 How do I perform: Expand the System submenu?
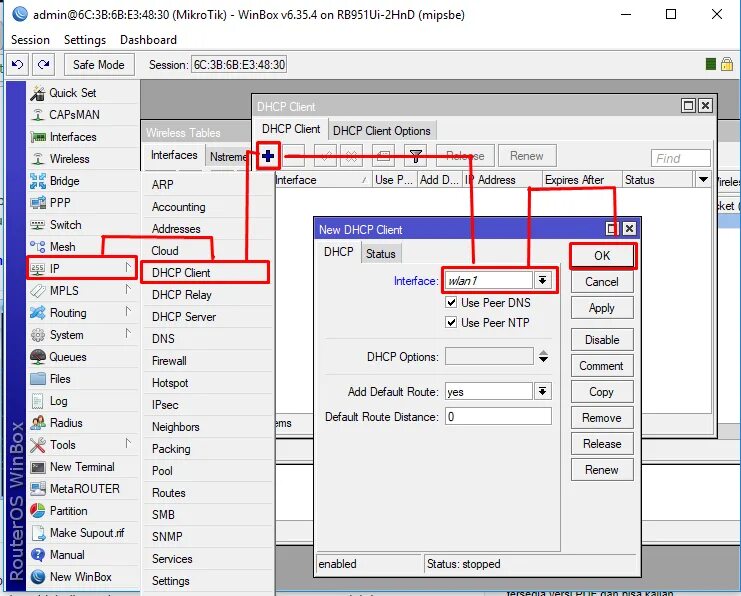click(x=83, y=335)
